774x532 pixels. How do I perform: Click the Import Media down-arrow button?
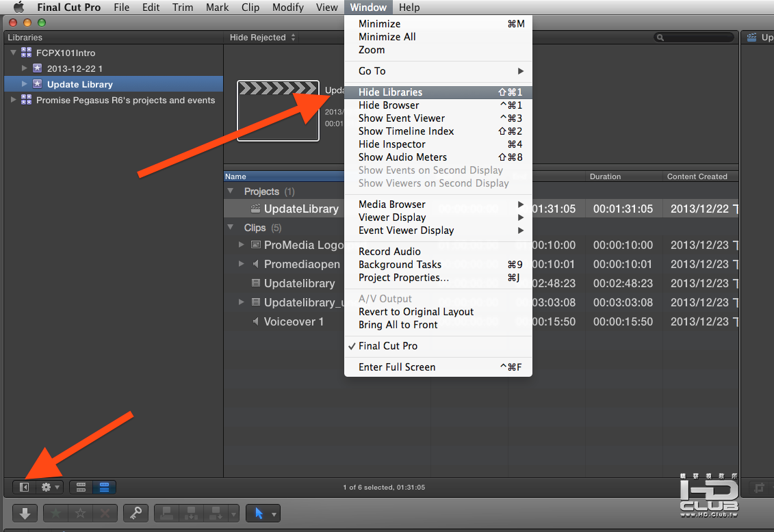coord(25,514)
